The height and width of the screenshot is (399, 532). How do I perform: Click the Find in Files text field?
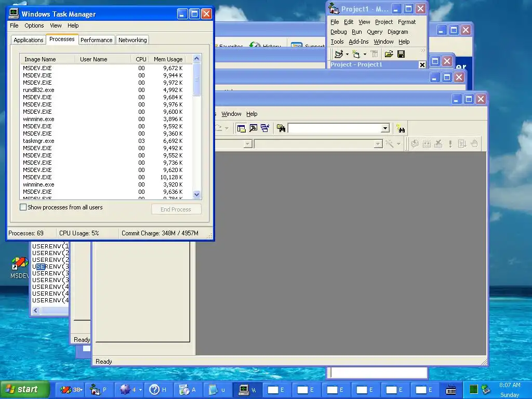334,128
